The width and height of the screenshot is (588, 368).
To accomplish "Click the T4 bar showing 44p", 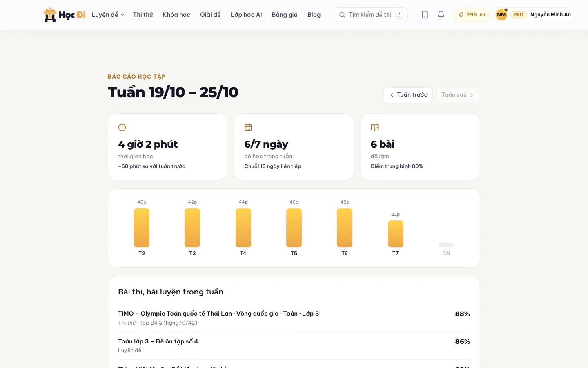I will (x=243, y=228).
